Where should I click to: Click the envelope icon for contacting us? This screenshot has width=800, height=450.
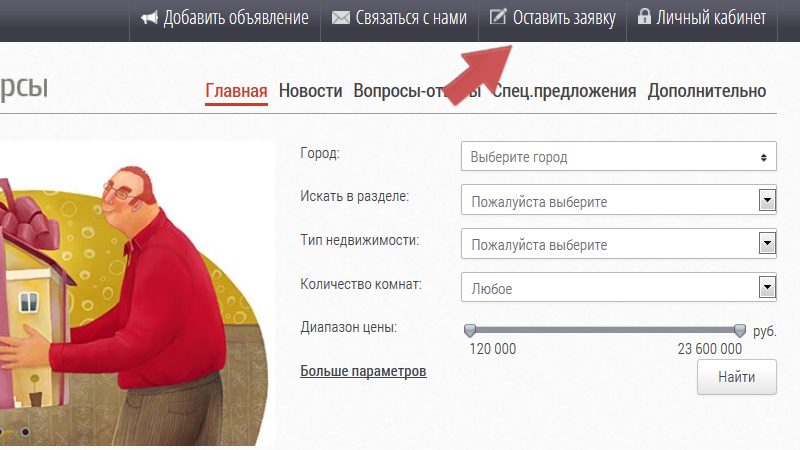(x=341, y=18)
